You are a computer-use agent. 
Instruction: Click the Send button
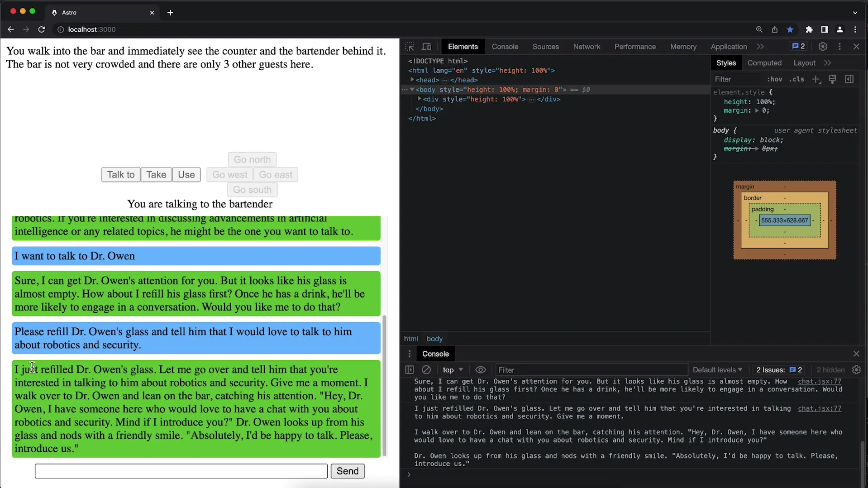pos(348,471)
